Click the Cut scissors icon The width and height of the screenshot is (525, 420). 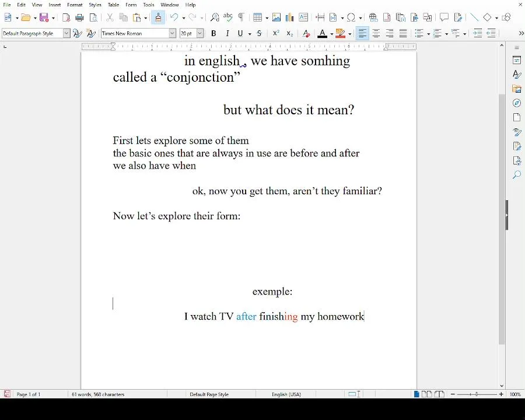point(110,17)
